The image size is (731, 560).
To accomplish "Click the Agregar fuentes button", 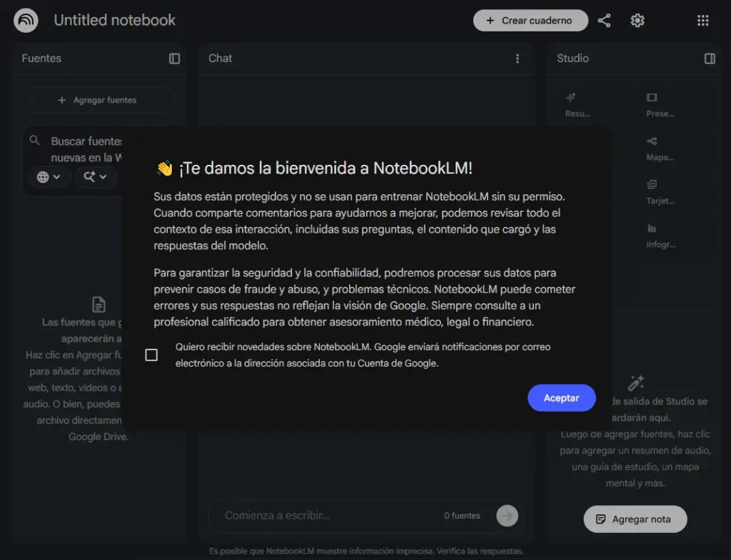I will pos(97,100).
